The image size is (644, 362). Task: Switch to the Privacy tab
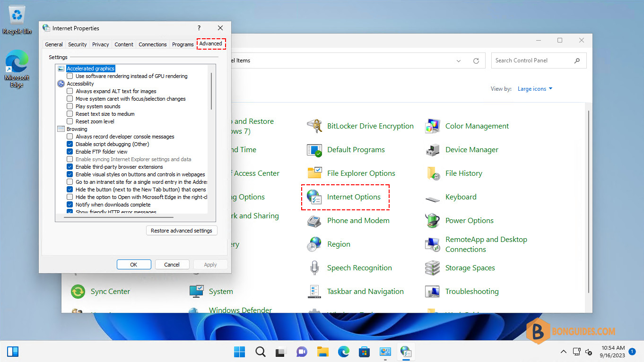(101, 44)
